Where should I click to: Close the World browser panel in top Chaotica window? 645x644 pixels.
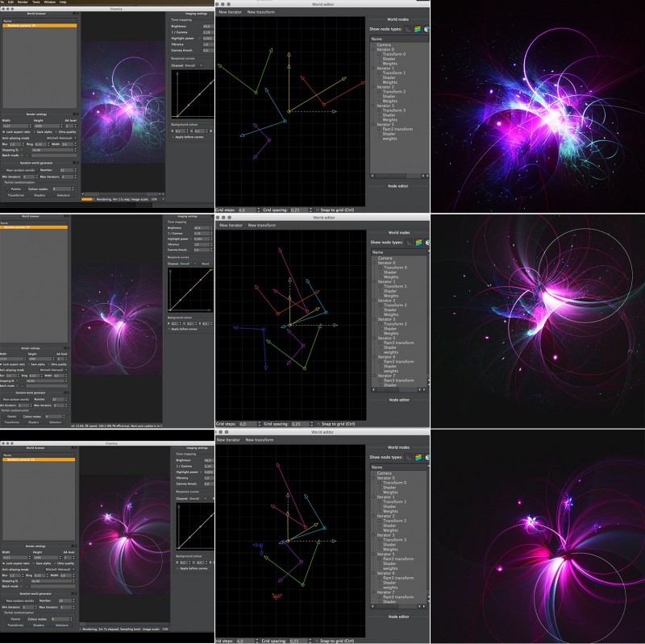click(x=77, y=14)
